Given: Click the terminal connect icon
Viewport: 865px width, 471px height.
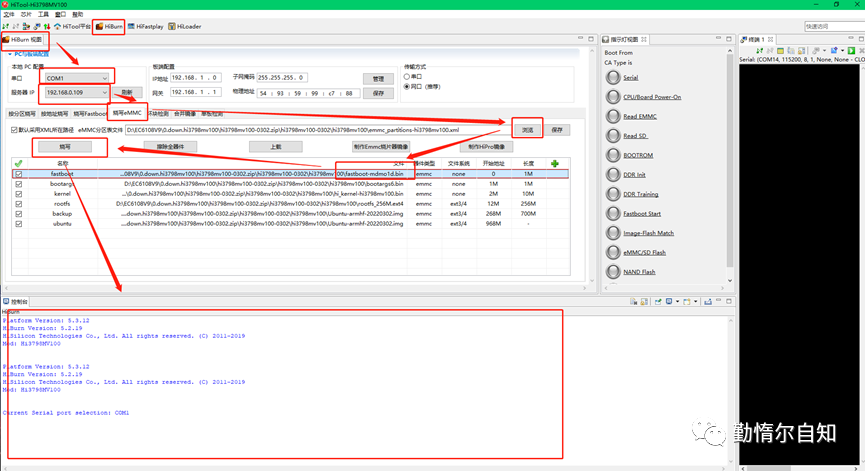Looking at the screenshot, I should [x=760, y=50].
